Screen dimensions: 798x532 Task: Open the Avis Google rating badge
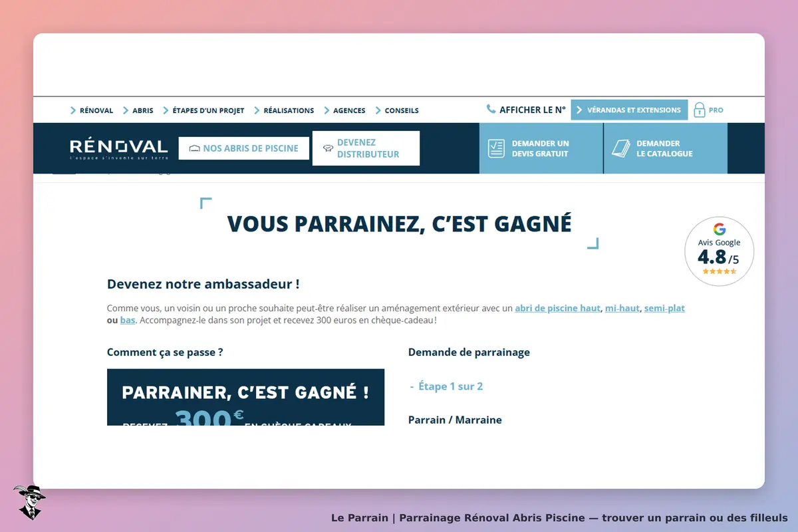[720, 251]
